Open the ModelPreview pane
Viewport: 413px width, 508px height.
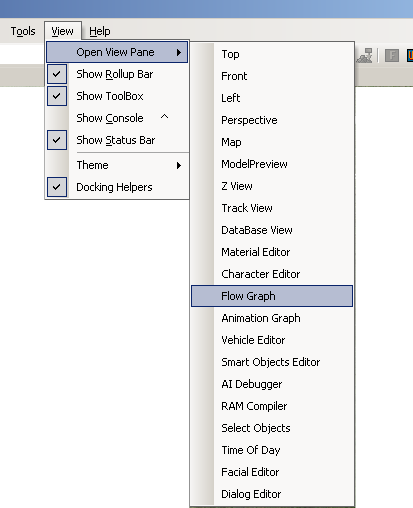point(272,164)
